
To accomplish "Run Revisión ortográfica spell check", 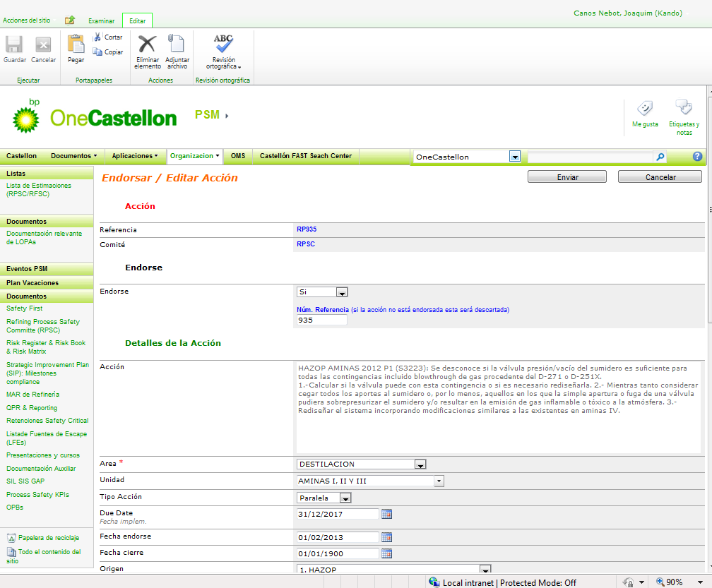I will point(223,44).
